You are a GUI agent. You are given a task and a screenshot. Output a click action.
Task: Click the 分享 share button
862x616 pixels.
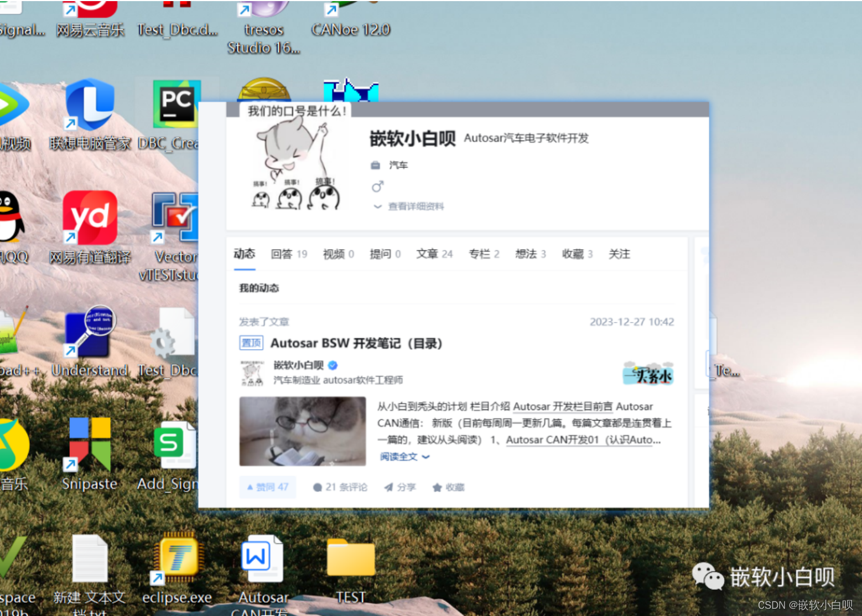[400, 487]
